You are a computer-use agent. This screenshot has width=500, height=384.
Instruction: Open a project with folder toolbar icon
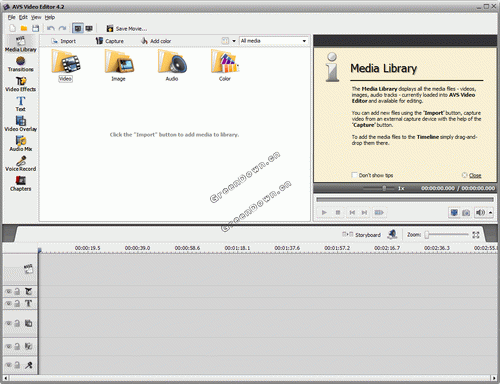24,28
